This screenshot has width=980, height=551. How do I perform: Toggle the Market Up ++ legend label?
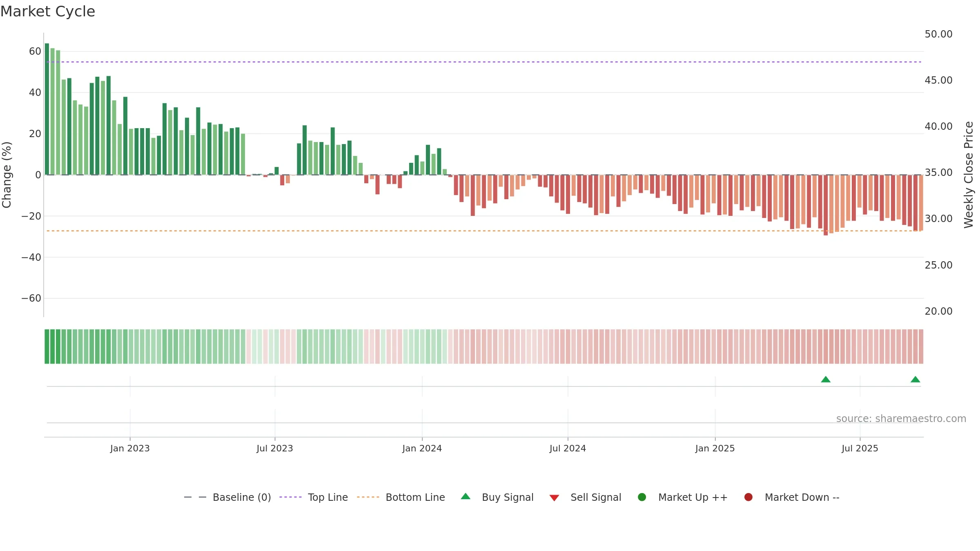[693, 498]
